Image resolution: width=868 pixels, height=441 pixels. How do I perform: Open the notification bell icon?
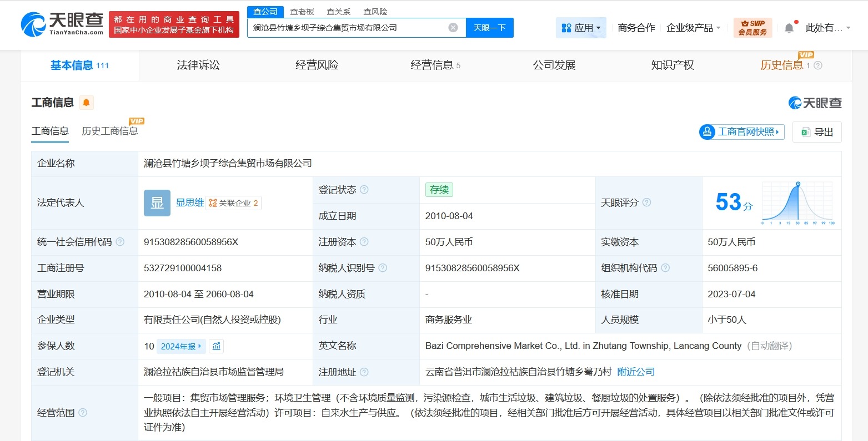(x=789, y=27)
